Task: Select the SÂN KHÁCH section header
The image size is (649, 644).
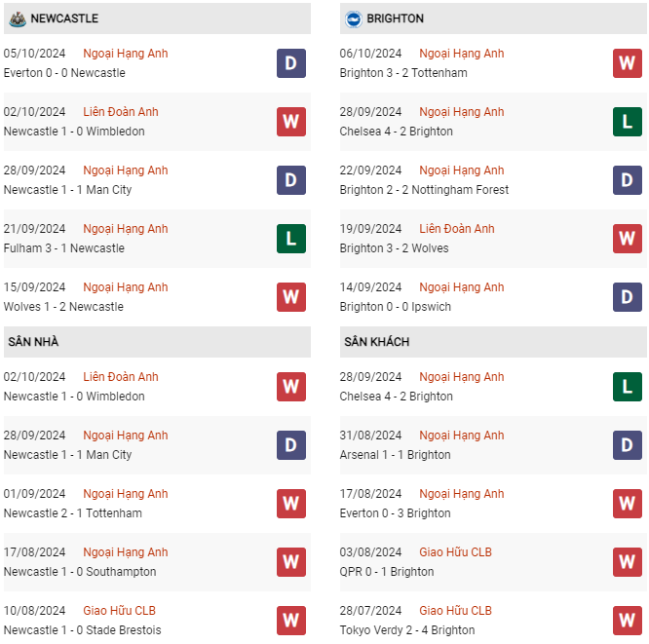Action: point(493,342)
